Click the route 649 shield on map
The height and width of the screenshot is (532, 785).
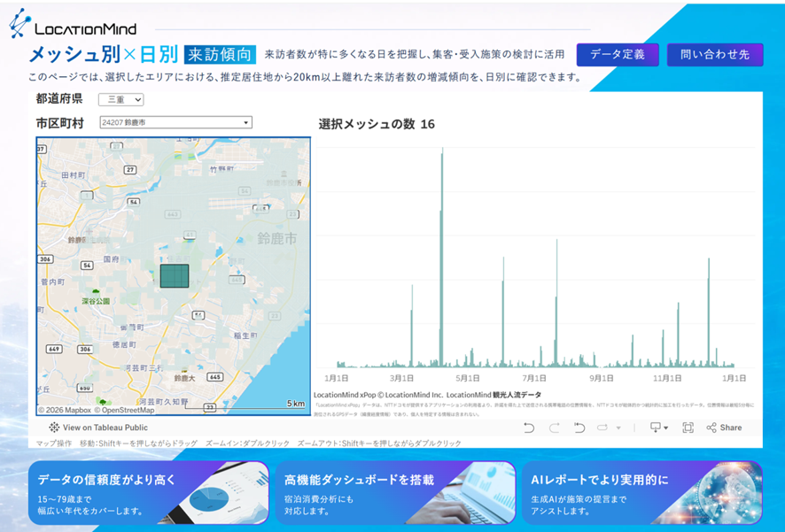click(54, 349)
